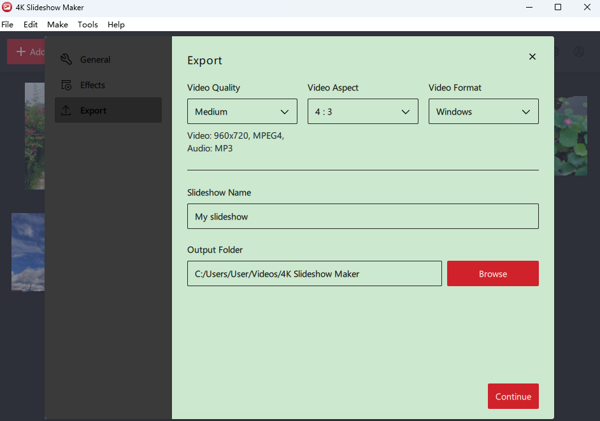The image size is (600, 421).
Task: Open the Help menu
Action: coord(116,24)
